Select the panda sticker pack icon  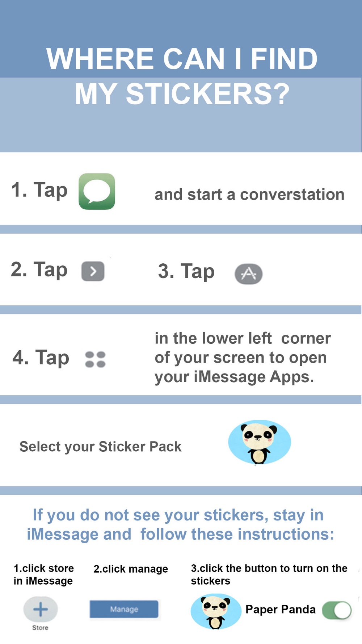[259, 442]
